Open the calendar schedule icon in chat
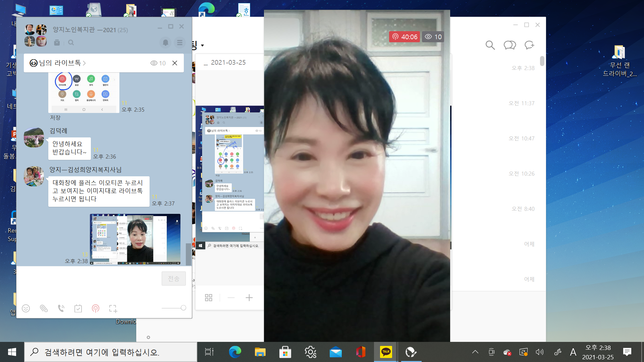The height and width of the screenshot is (362, 644). point(78,308)
